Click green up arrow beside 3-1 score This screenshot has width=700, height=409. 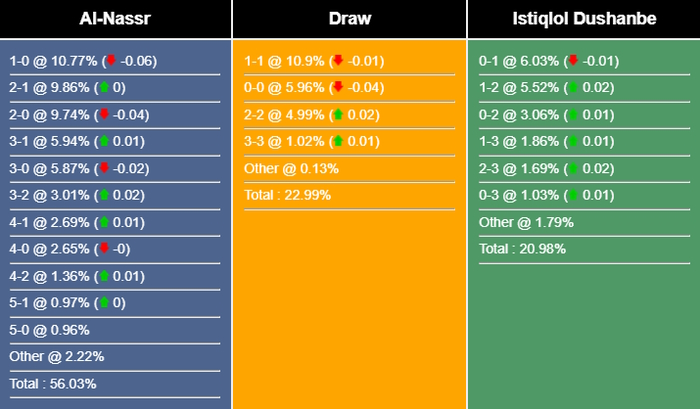click(x=102, y=142)
